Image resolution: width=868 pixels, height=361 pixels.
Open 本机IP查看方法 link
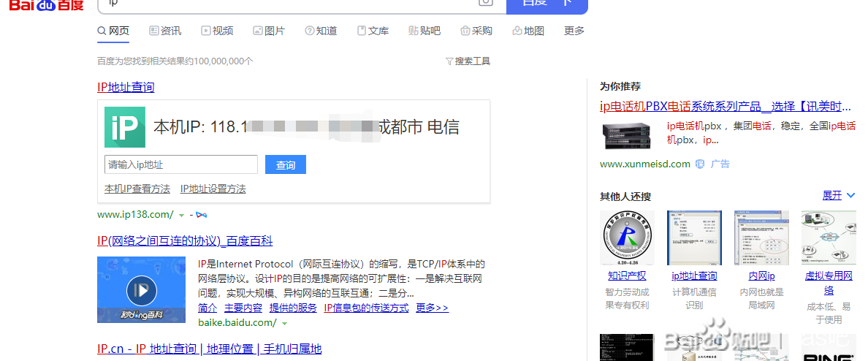(x=137, y=189)
